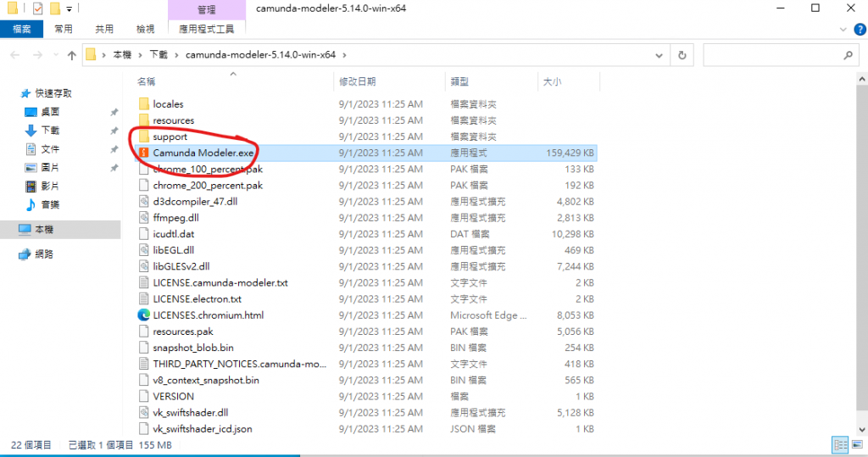Click the properties checkmark quick-access icon
Screen dimensions: 868x457
point(37,8)
